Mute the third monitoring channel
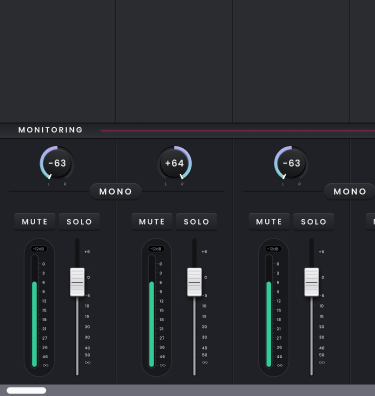The height and width of the screenshot is (396, 375). [269, 222]
